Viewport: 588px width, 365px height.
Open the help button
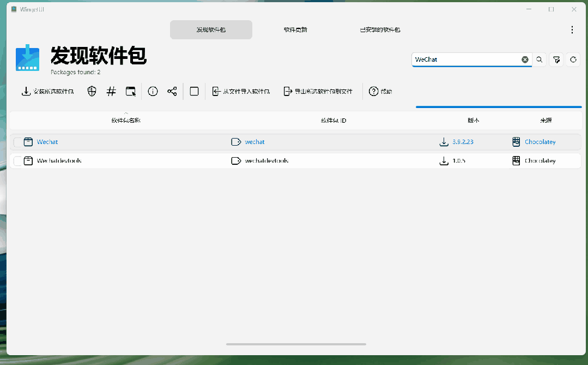point(380,91)
